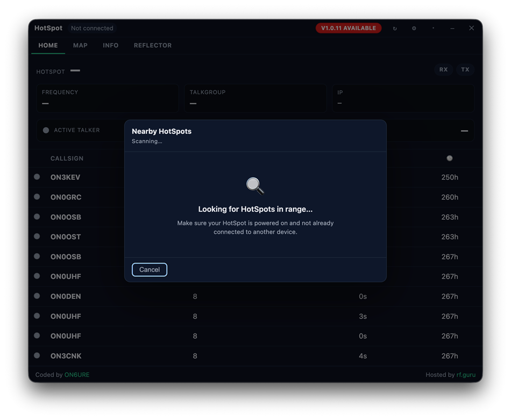
Task: Go to the INFO tab
Action: click(111, 45)
